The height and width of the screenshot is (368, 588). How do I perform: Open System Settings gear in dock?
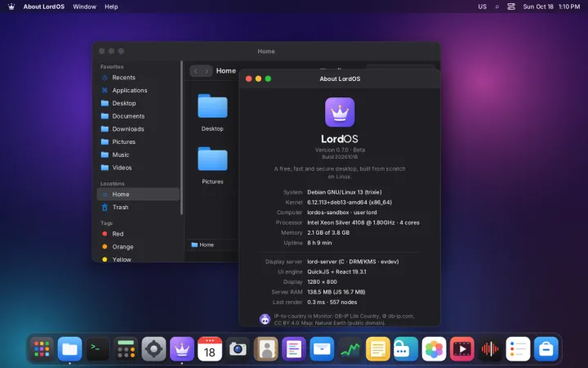coord(154,349)
